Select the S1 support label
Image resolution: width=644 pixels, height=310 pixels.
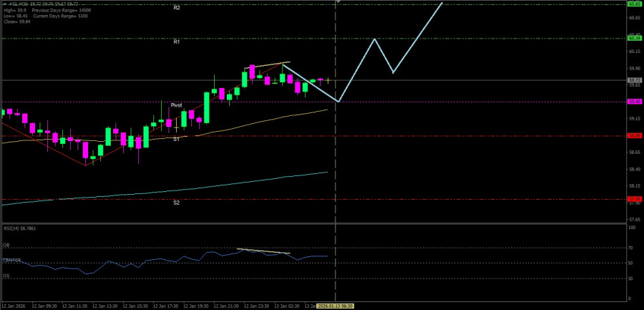[x=176, y=140]
